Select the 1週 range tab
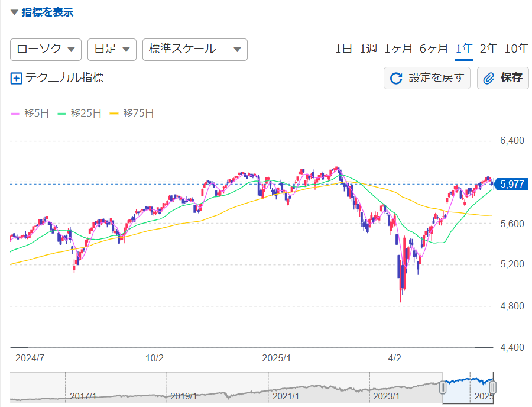This screenshot has width=532, height=407. (368, 49)
